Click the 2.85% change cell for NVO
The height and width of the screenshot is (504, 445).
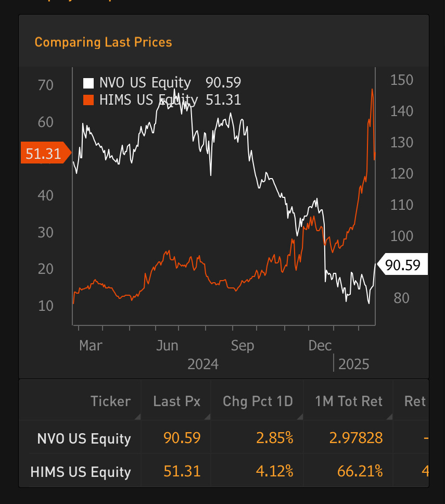(x=275, y=438)
